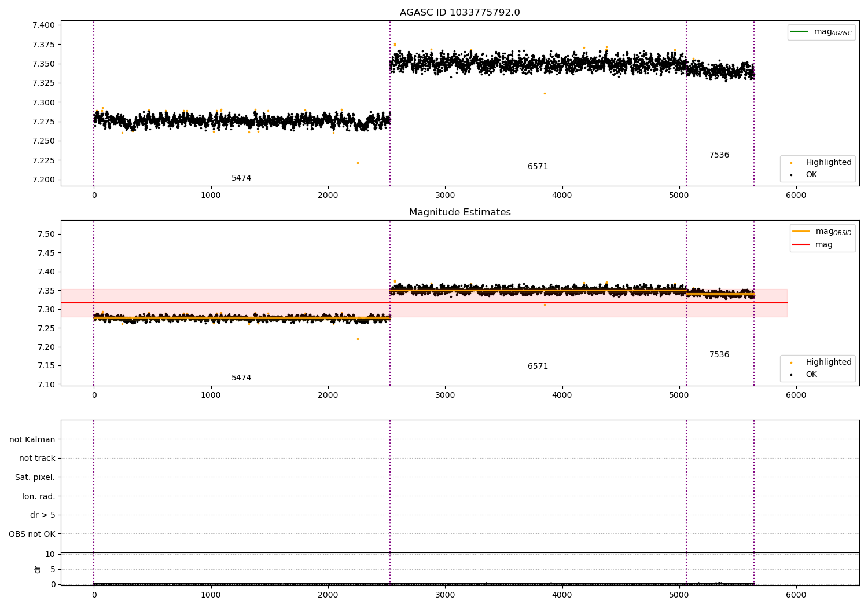The width and height of the screenshot is (868, 608).
Task: Click the 7.375 y-axis tick label
Action: click(44, 45)
